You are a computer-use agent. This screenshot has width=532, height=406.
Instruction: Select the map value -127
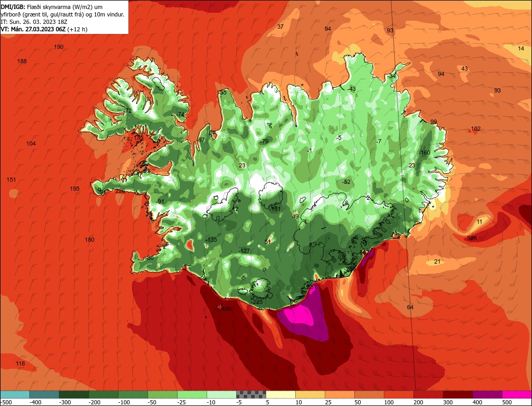point(244,251)
